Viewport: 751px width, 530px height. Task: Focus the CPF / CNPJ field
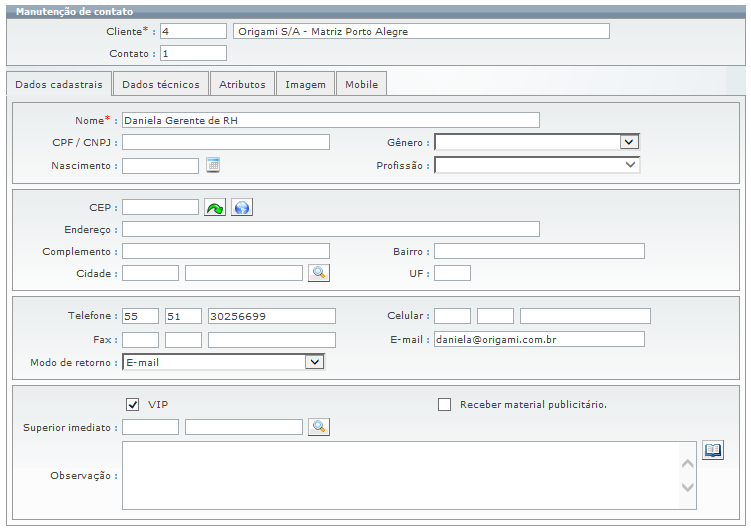pos(225,142)
